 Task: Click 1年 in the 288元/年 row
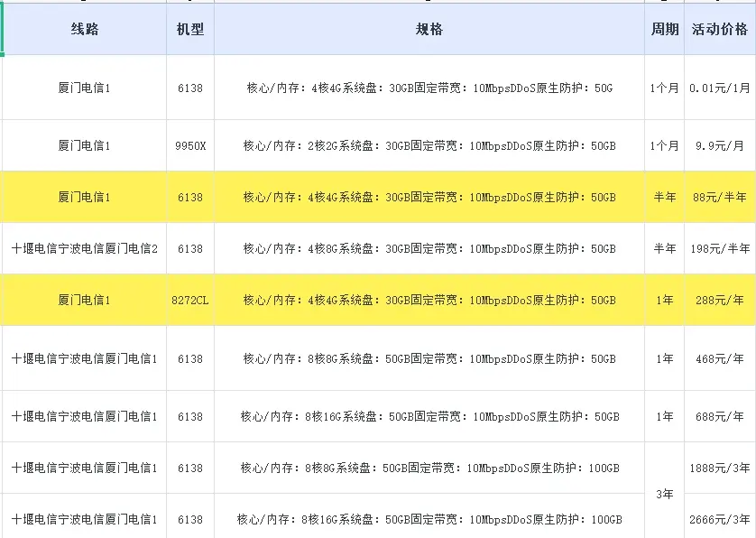664,300
